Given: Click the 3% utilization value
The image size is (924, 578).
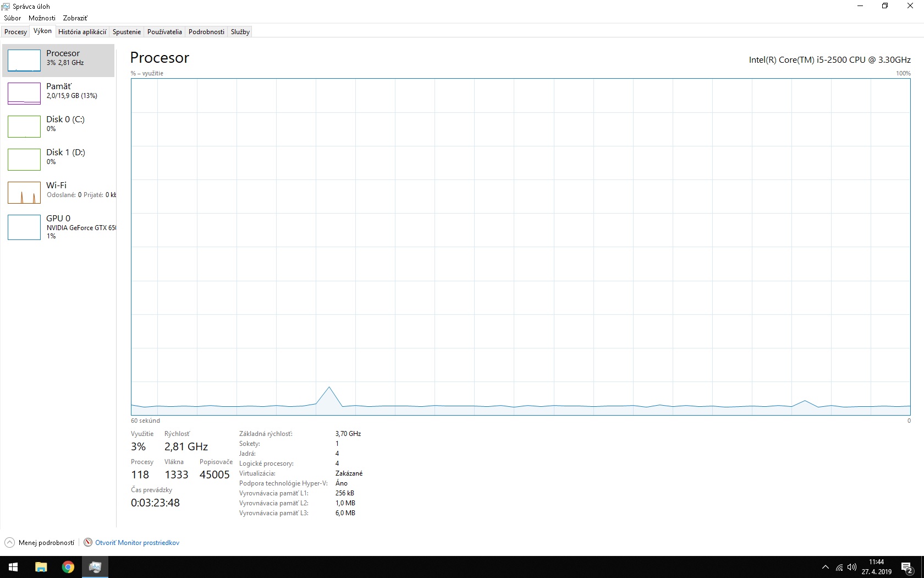Looking at the screenshot, I should tap(138, 446).
